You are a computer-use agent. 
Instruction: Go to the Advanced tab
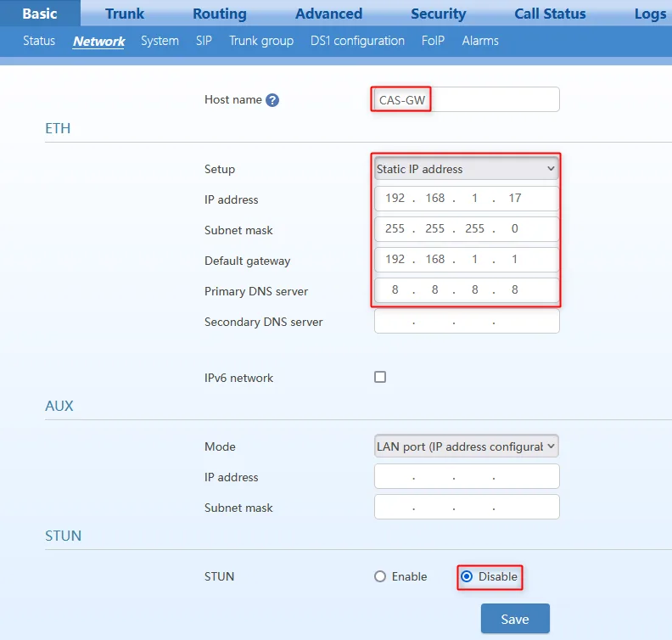328,14
